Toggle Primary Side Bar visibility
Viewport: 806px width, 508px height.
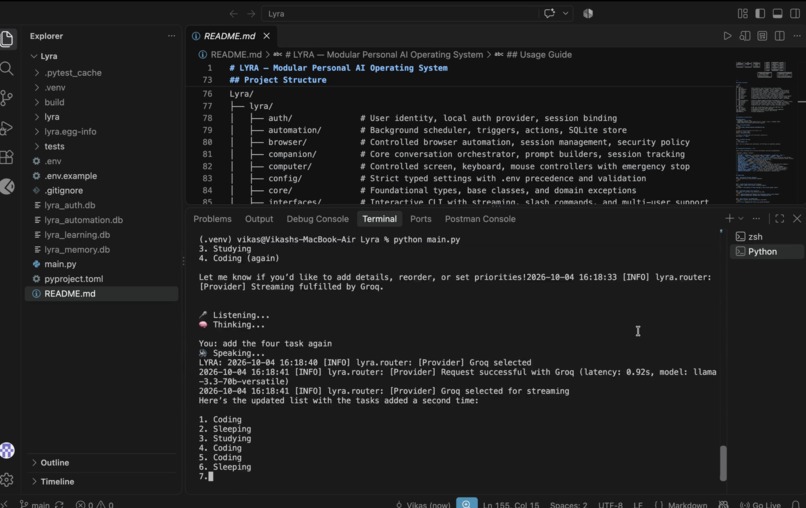pyautogui.click(x=760, y=14)
